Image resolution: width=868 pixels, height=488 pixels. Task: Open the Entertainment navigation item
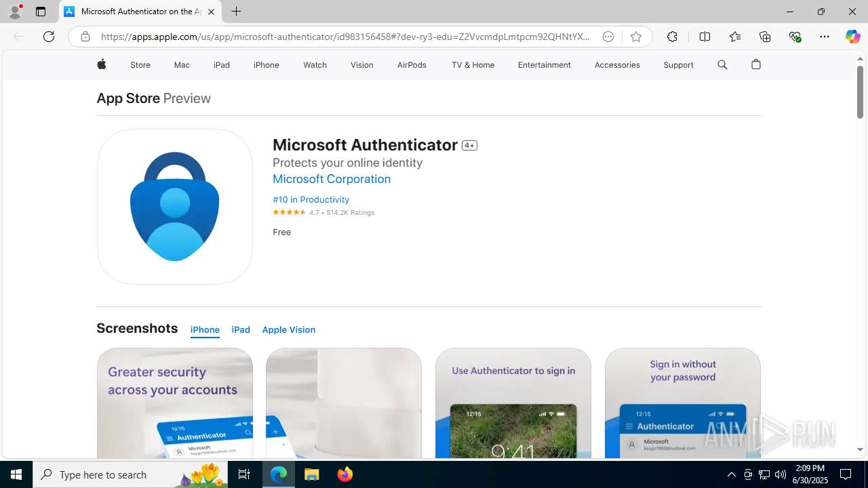pos(544,65)
